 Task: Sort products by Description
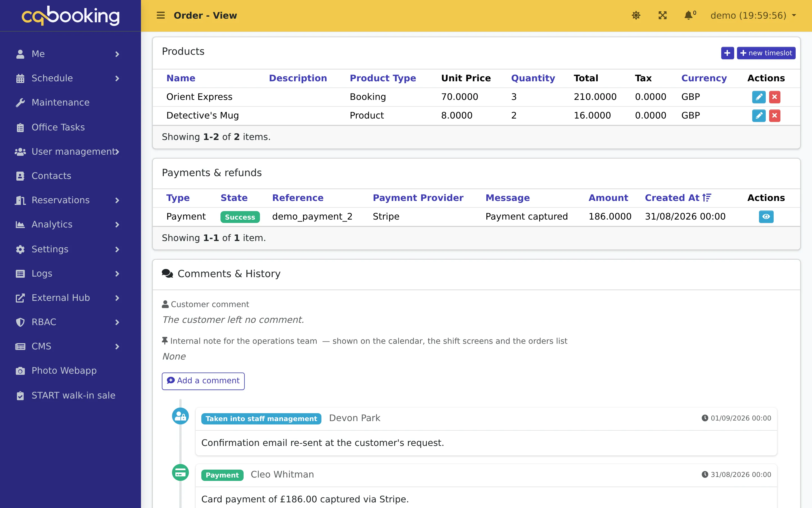[x=298, y=78]
